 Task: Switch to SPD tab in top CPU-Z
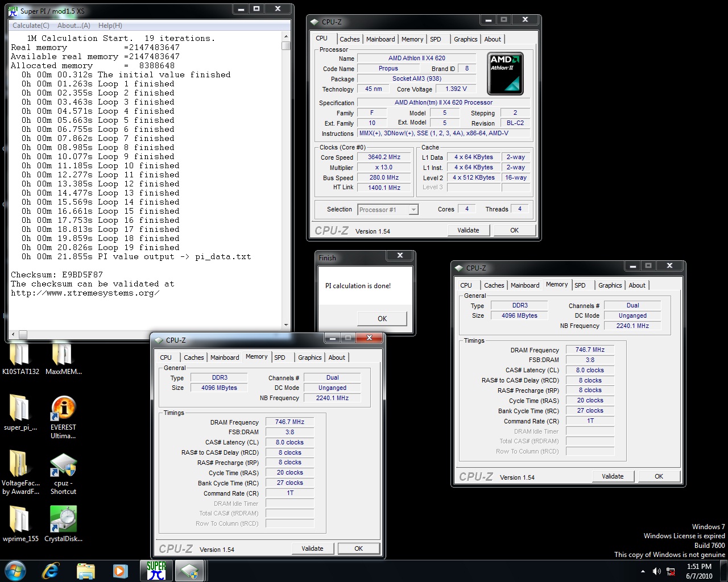click(436, 39)
